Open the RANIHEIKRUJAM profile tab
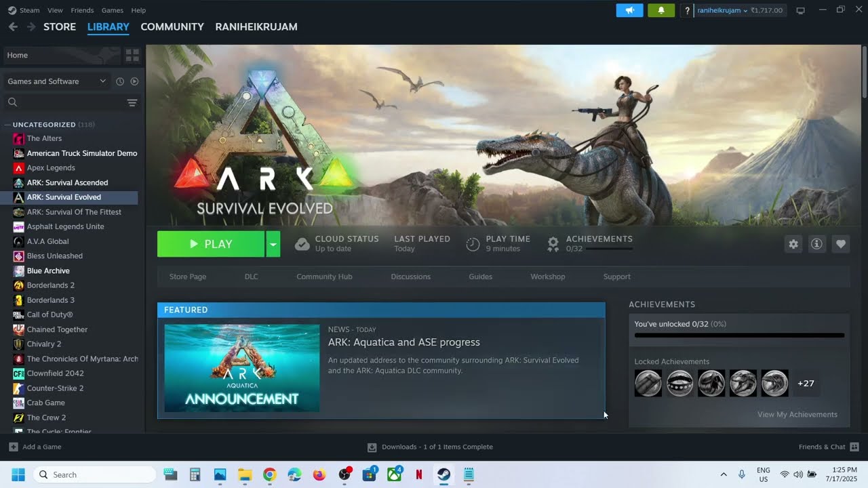Image resolution: width=868 pixels, height=488 pixels. (256, 26)
